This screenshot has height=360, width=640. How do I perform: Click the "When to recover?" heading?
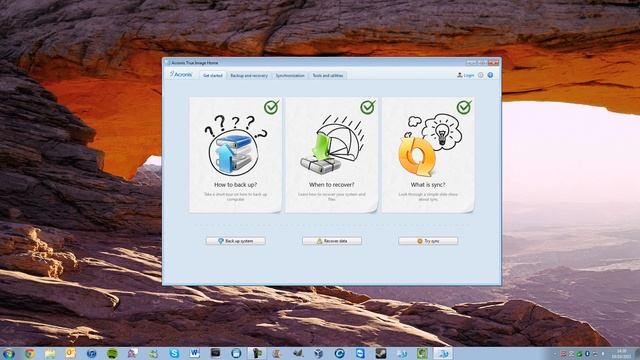[x=332, y=185]
